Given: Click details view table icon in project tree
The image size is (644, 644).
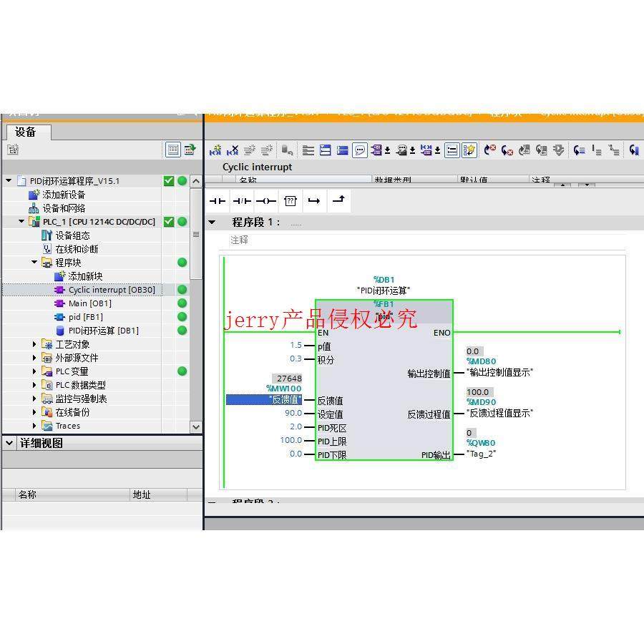Looking at the screenshot, I should (x=173, y=150).
